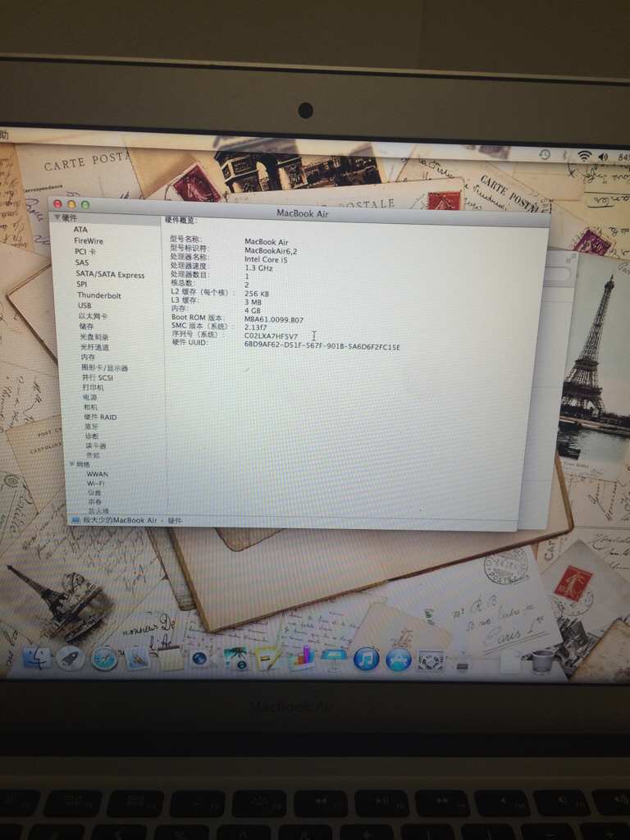Click battery percentage in menu bar
This screenshot has width=630, height=840.
[x=623, y=157]
